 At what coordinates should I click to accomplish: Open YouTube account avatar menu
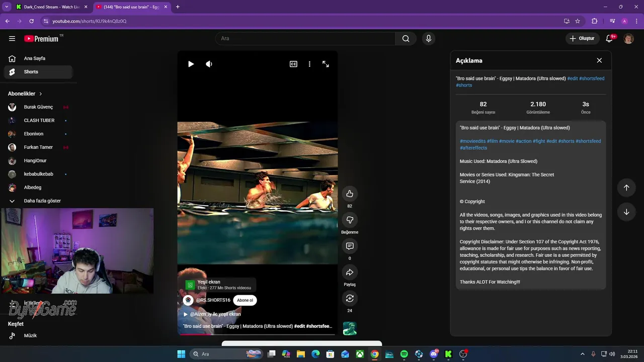coord(628,39)
